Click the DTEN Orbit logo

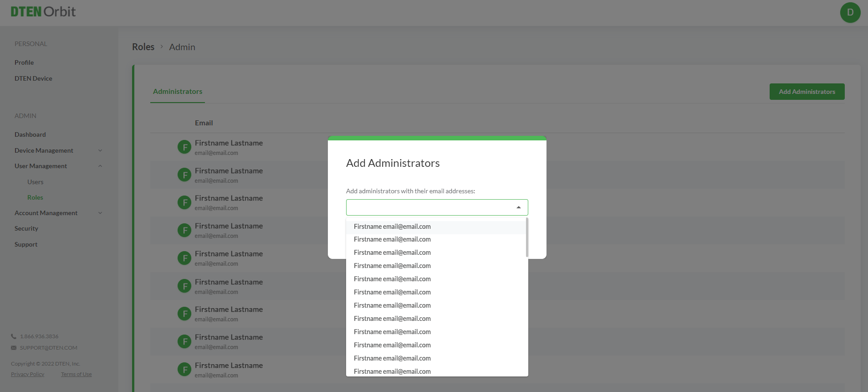pyautogui.click(x=43, y=12)
